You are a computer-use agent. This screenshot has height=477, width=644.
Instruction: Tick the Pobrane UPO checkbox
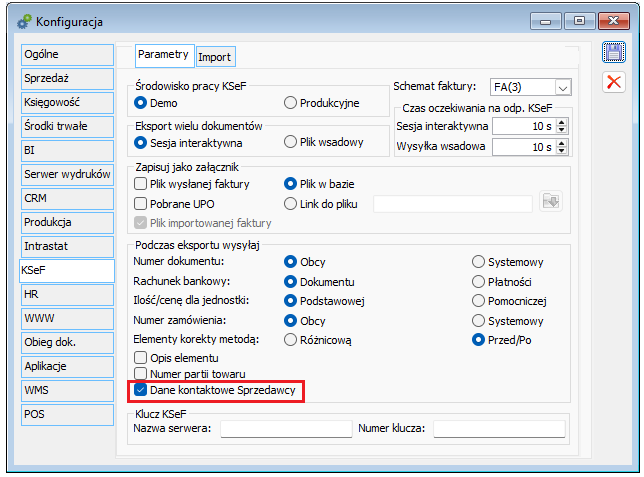click(x=141, y=203)
